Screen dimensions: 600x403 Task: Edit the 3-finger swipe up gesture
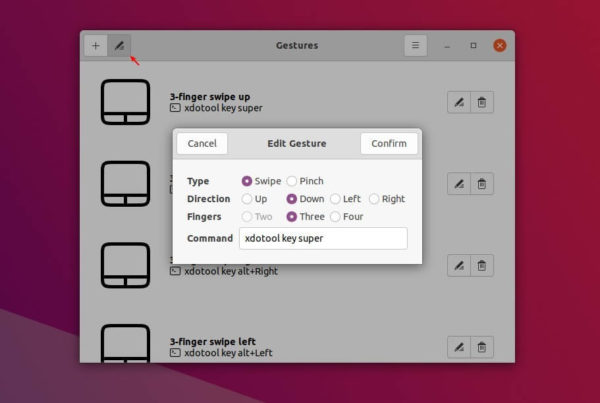[458, 102]
